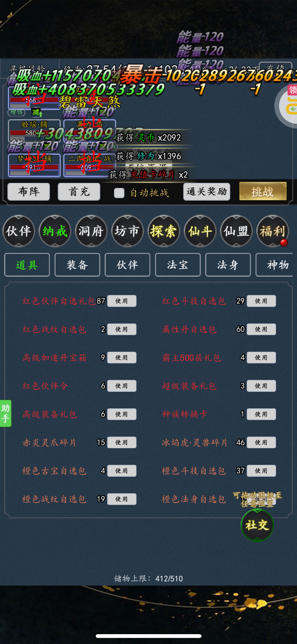The height and width of the screenshot is (644, 297).
Task: Click the gold 挑战 button
Action: tap(263, 192)
